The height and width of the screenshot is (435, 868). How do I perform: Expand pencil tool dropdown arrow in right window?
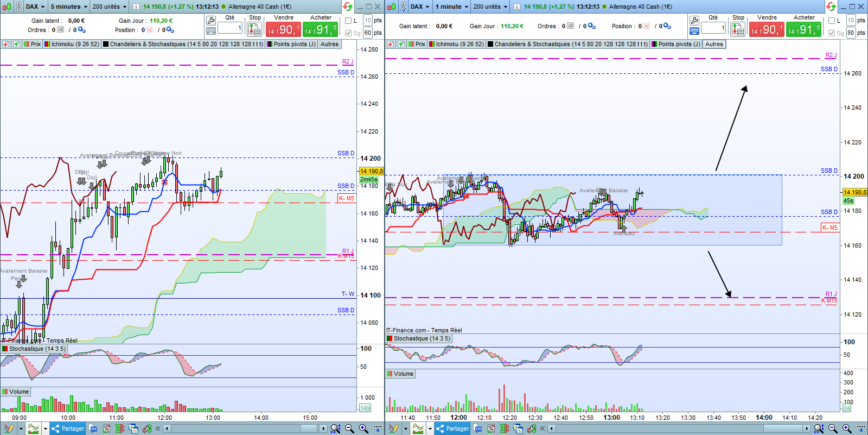pos(405,428)
